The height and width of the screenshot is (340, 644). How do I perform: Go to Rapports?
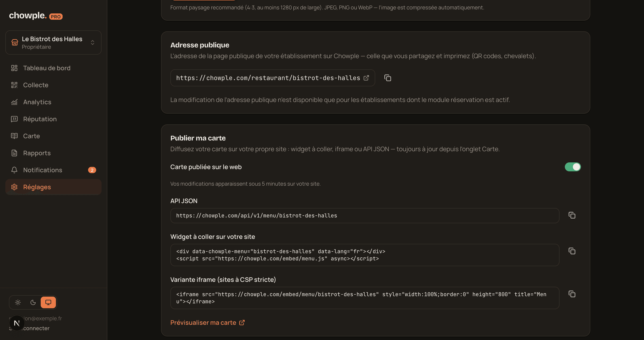point(53,153)
